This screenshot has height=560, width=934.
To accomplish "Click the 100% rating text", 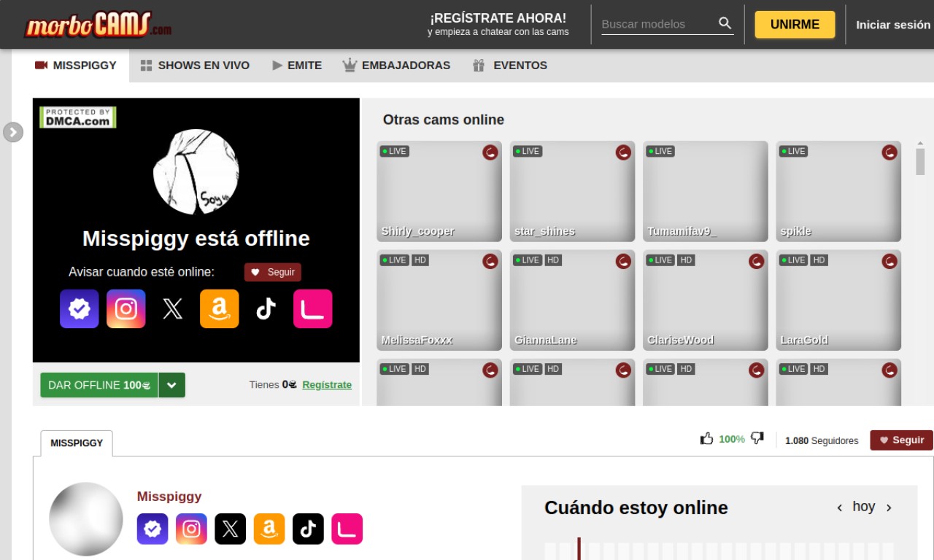I will pyautogui.click(x=732, y=439).
